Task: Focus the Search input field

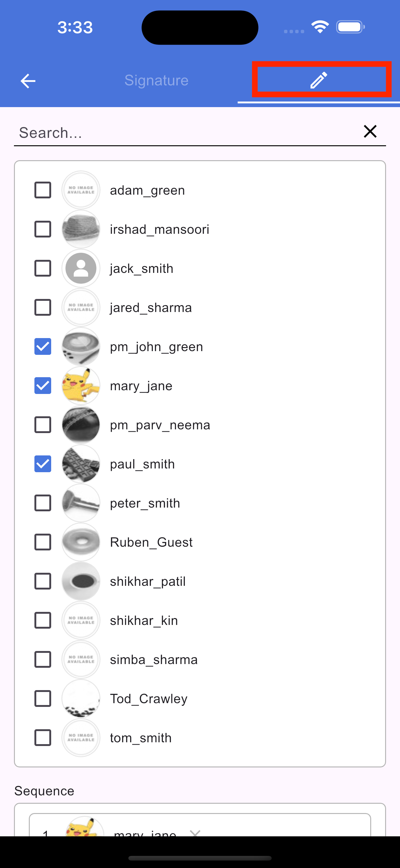Action: pos(185,133)
